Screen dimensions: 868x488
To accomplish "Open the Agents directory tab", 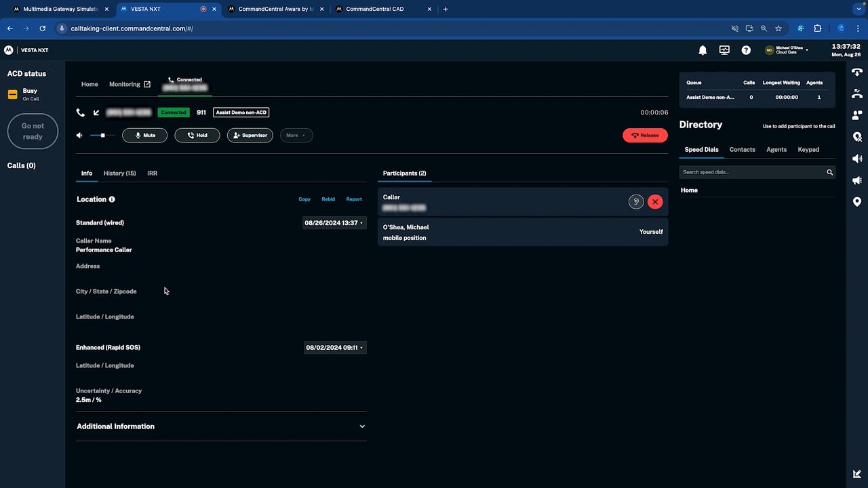I will pos(776,150).
